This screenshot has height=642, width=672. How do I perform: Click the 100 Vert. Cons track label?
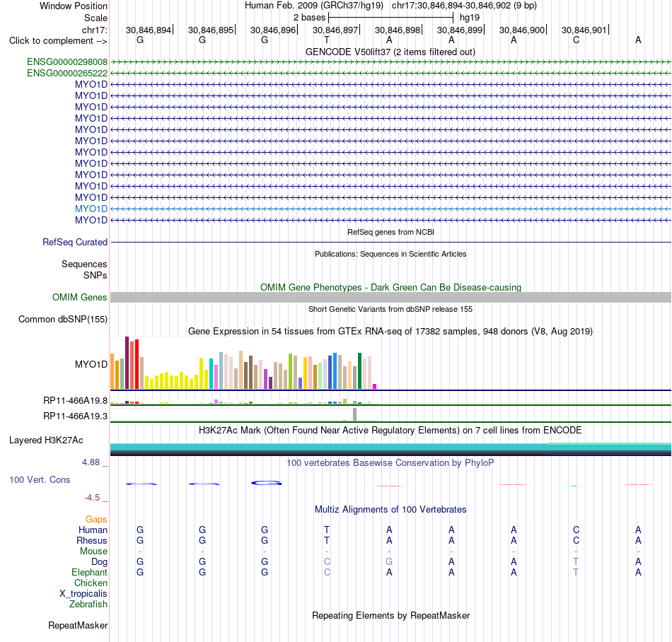click(x=40, y=480)
